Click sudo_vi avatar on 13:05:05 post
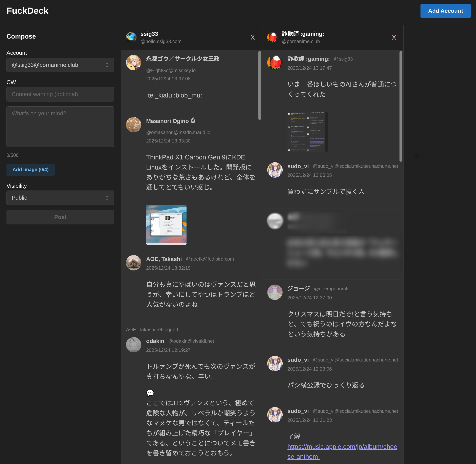 pos(275,170)
